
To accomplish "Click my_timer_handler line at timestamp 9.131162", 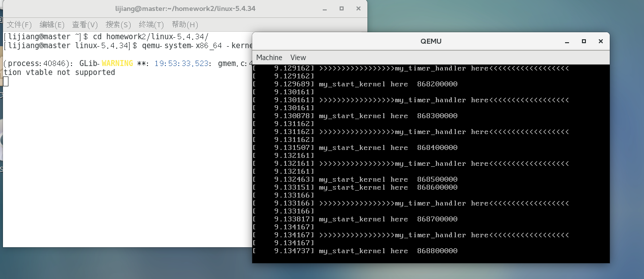I will pyautogui.click(x=443, y=132).
